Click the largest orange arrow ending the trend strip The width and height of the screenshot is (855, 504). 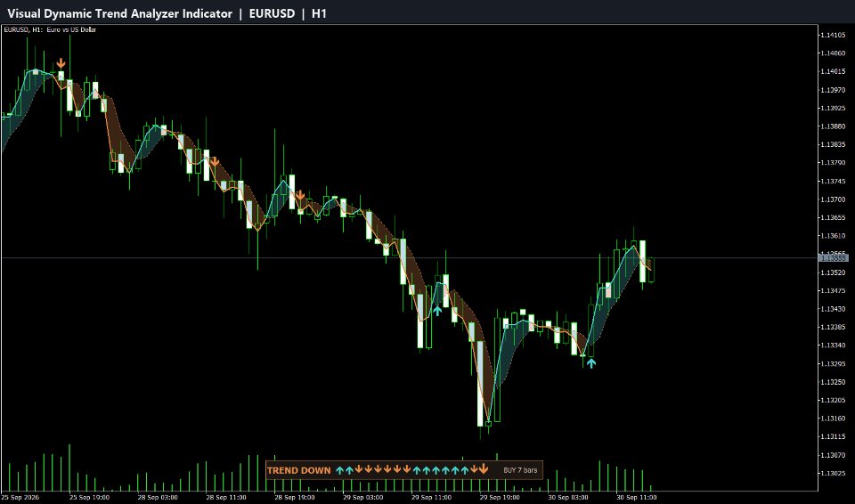click(483, 469)
